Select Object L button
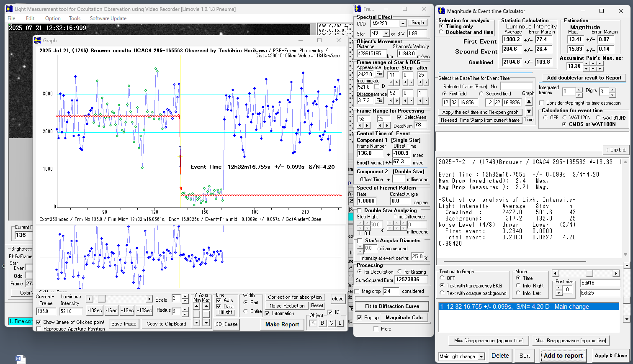The width and height of the screenshot is (633, 364). [340, 323]
